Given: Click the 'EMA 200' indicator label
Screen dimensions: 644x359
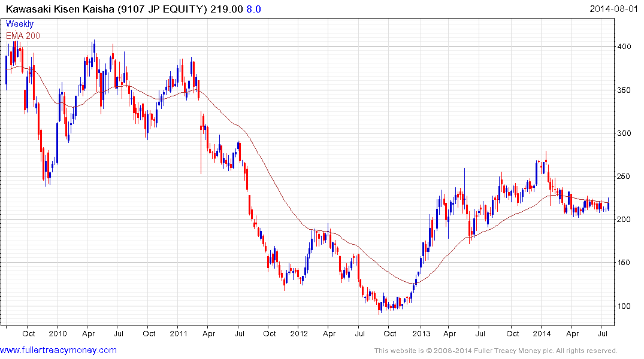Looking at the screenshot, I should 23,36.
